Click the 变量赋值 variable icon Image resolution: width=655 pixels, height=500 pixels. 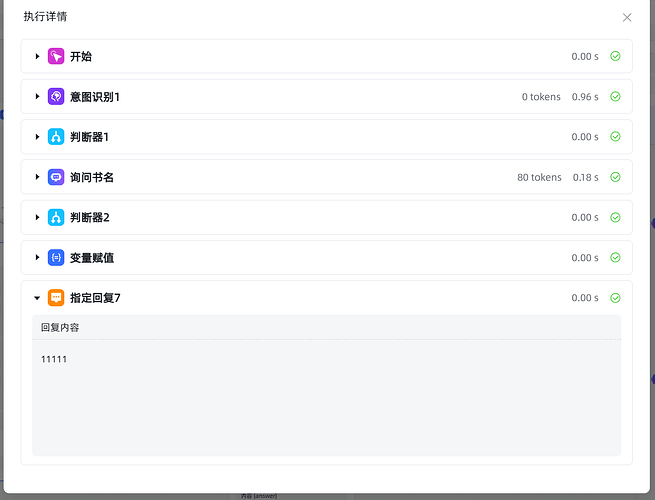(56, 257)
